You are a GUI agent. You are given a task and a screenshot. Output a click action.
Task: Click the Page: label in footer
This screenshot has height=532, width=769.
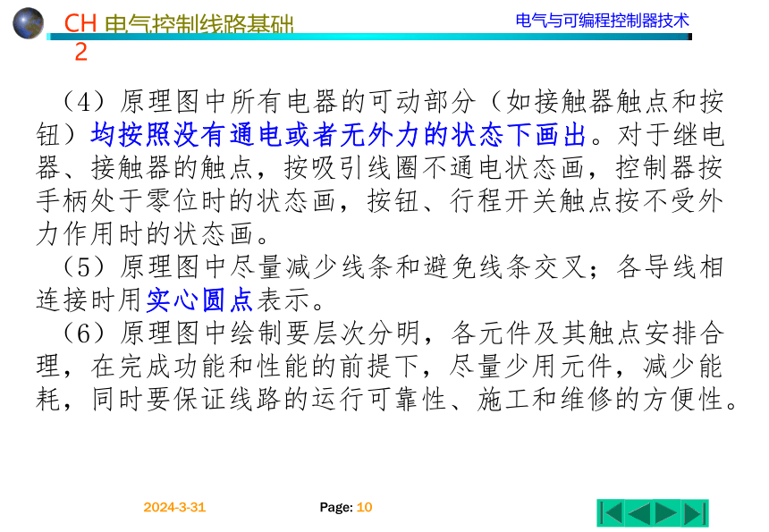point(336,507)
